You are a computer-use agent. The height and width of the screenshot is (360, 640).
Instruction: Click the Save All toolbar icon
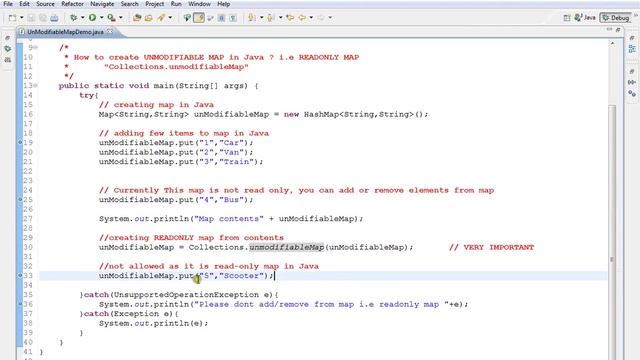coord(43,18)
